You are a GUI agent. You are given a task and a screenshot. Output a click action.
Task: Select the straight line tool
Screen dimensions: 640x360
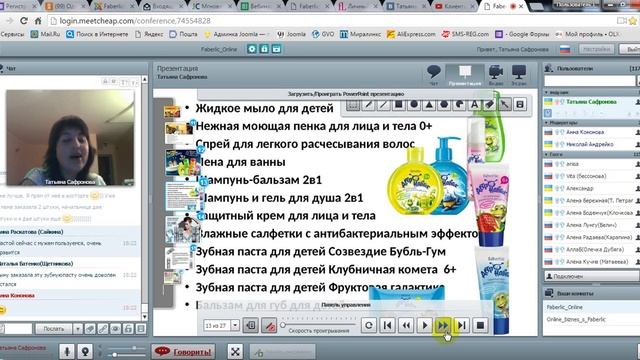[383, 104]
